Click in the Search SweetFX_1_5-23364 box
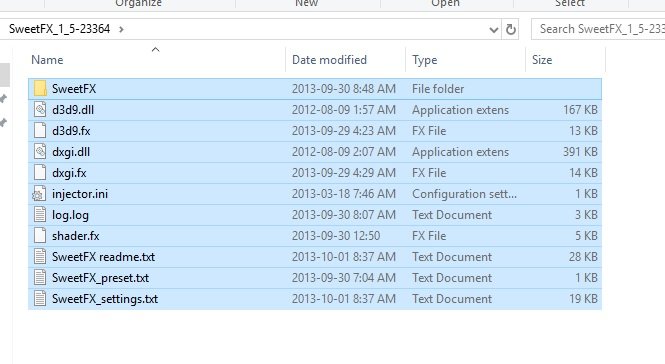This screenshot has width=665, height=364. 599,29
